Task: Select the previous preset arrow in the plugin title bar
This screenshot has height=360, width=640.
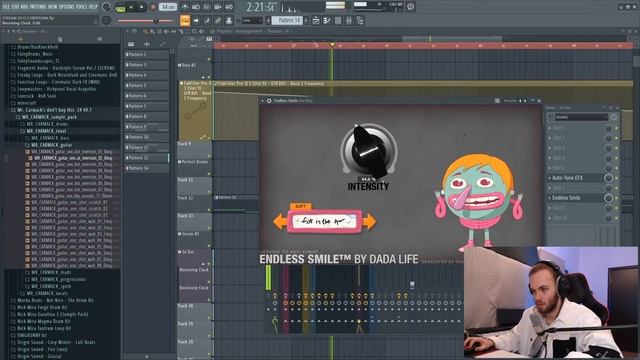Action: [520, 100]
